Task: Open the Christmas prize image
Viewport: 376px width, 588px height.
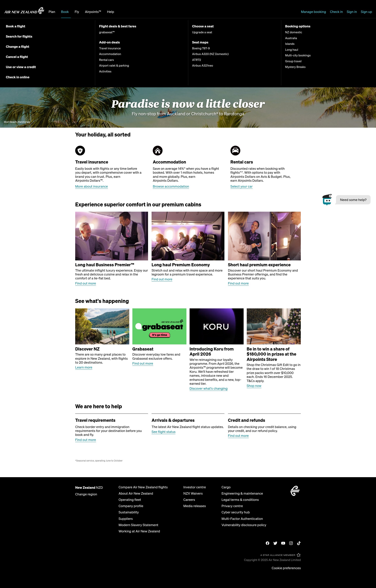Action: pyautogui.click(x=273, y=326)
